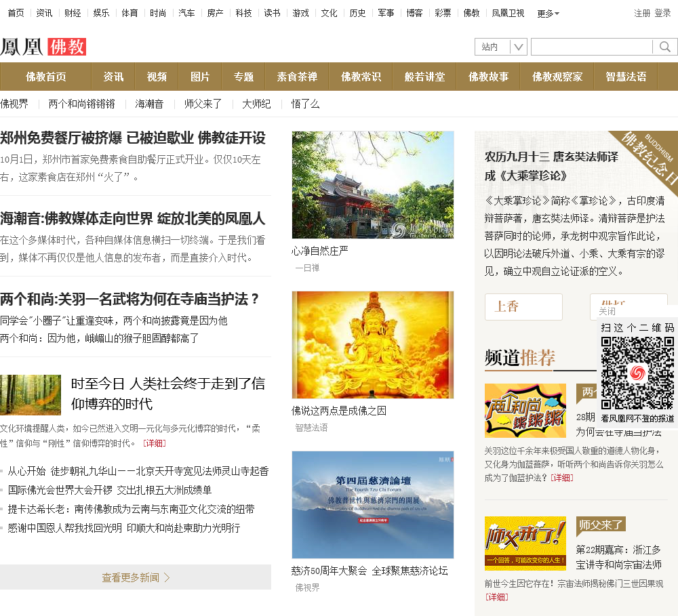Open the 农历九月十三 唐玄奘法师 headline
Viewport: 678px width, 616px height.
(x=551, y=166)
